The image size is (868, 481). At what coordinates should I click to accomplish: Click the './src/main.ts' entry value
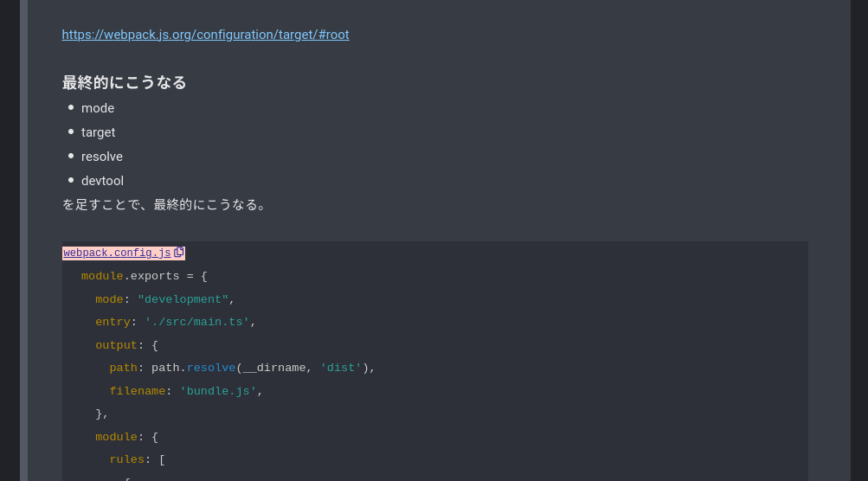point(196,322)
